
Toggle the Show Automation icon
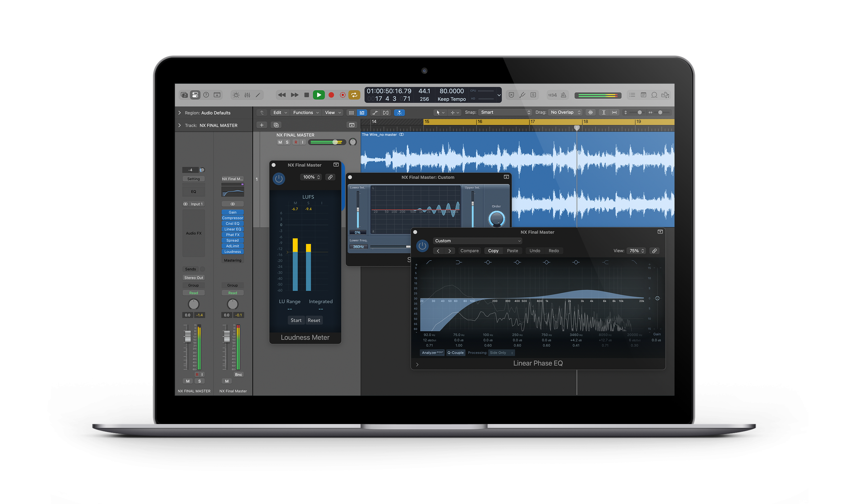[x=375, y=112]
